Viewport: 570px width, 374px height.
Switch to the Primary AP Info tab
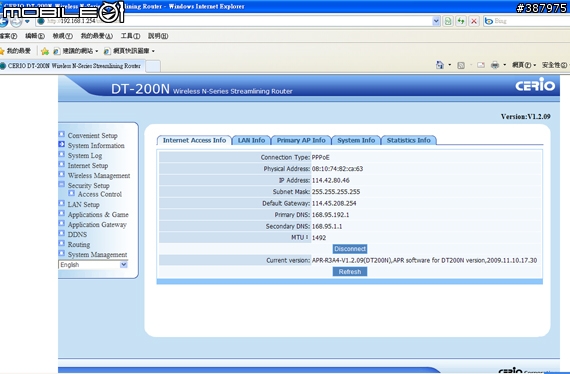(x=301, y=140)
